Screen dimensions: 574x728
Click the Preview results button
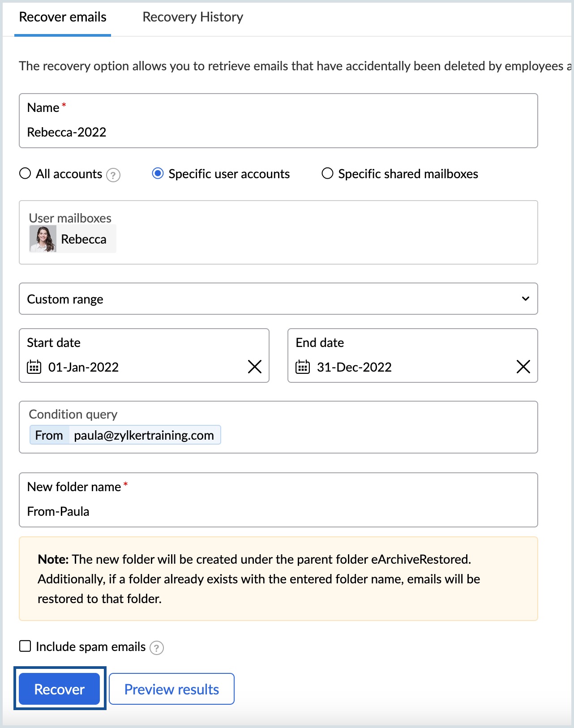[171, 689]
